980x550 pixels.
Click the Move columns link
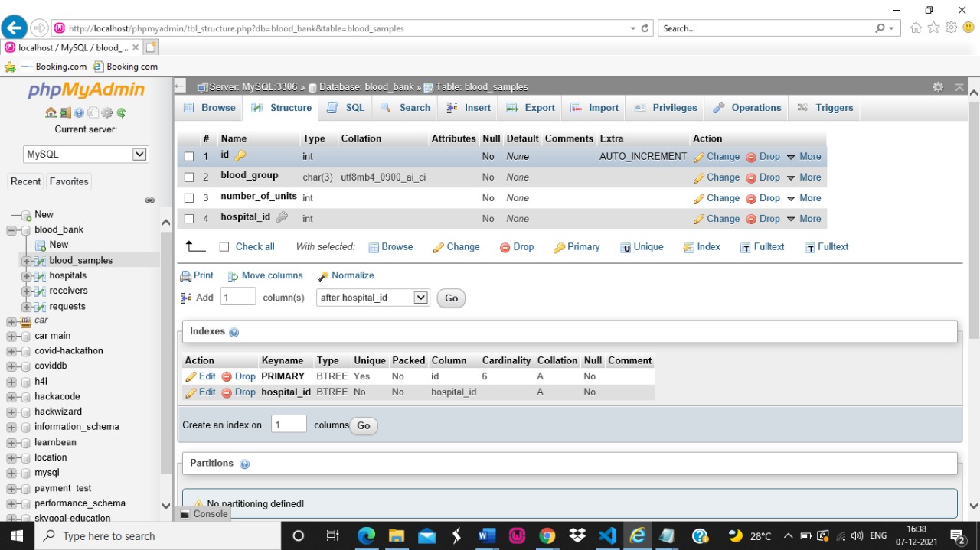(x=272, y=275)
